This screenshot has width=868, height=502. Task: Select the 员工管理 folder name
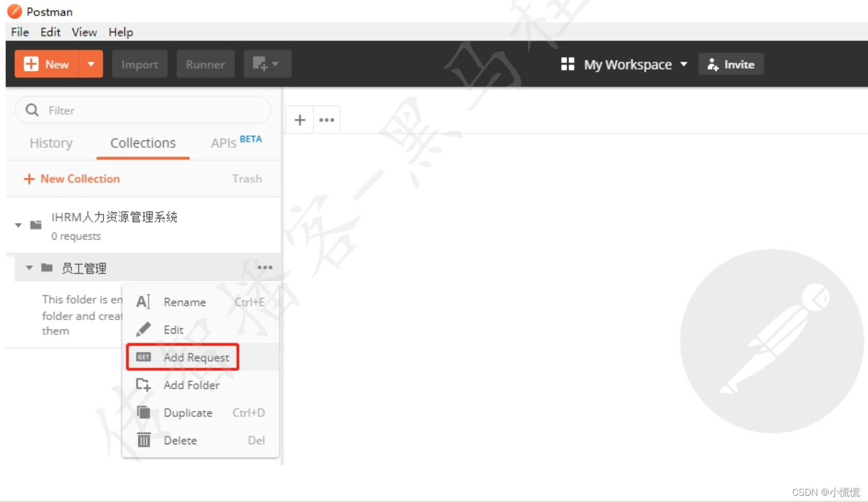[84, 268]
